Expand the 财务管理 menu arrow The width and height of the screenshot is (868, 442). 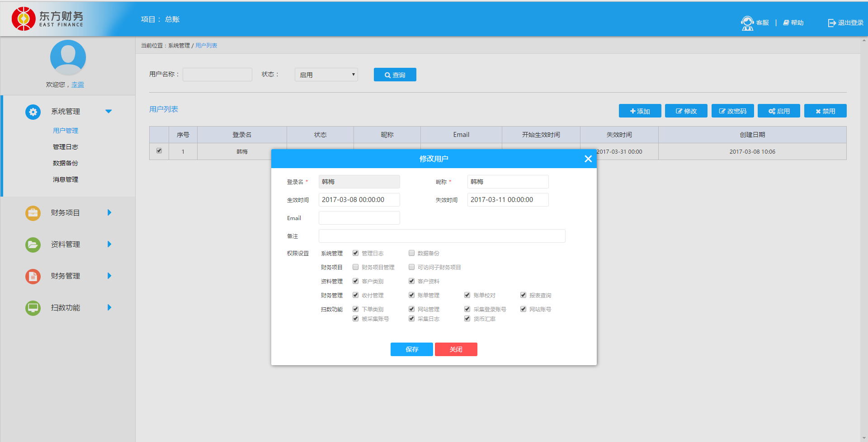tap(109, 276)
